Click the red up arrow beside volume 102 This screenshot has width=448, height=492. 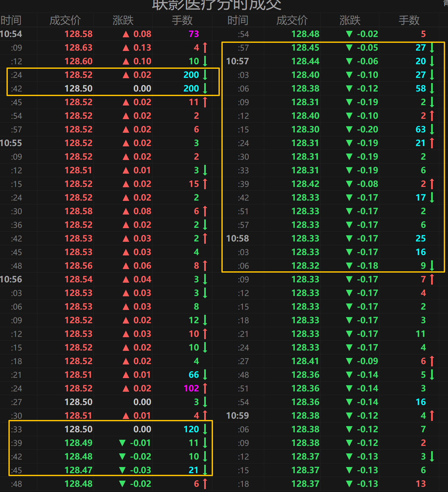point(205,388)
